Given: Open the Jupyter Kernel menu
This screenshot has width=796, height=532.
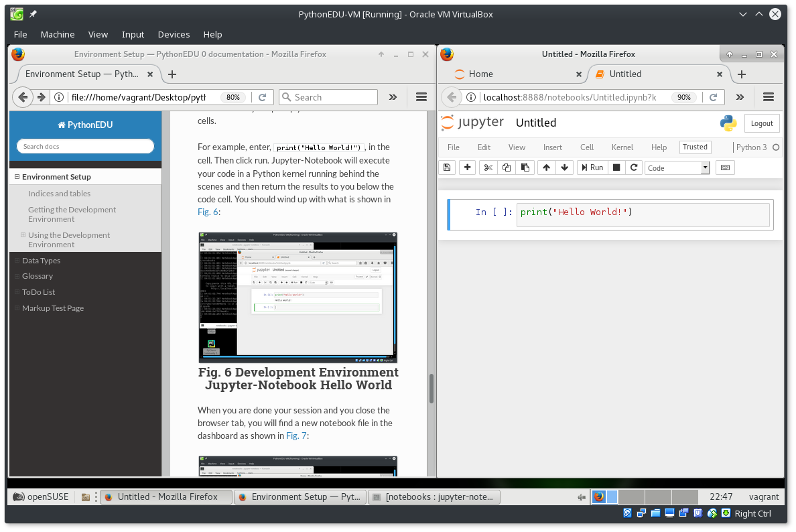Looking at the screenshot, I should [622, 147].
